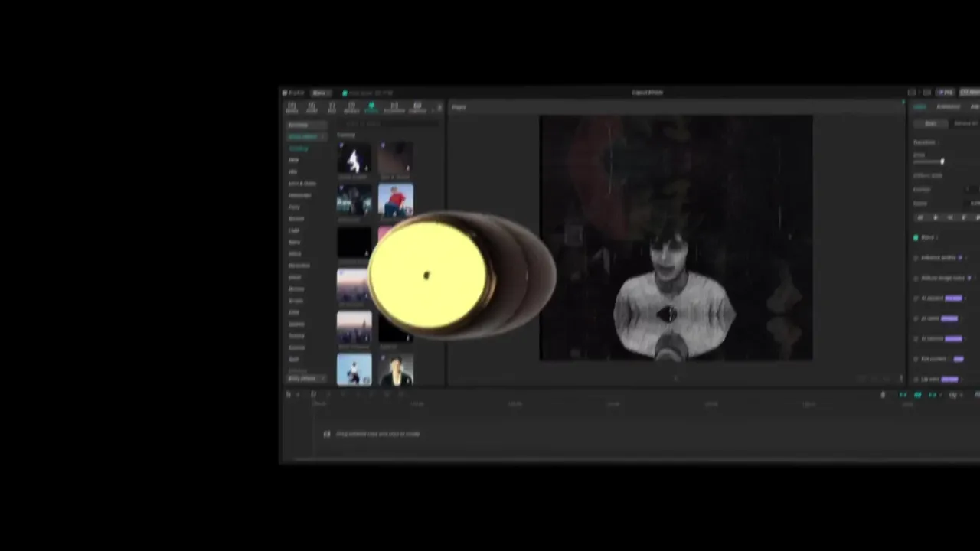Image resolution: width=980 pixels, height=551 pixels.
Task: Select the red shirt person effect thumbnail
Action: pyautogui.click(x=395, y=201)
